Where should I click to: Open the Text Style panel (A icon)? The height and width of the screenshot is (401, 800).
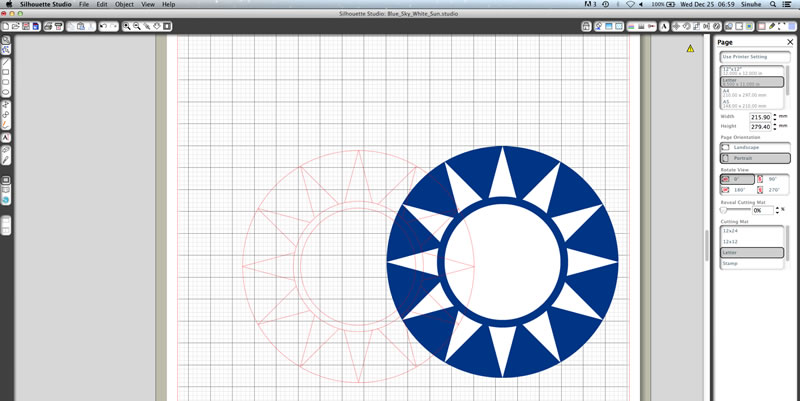click(664, 27)
